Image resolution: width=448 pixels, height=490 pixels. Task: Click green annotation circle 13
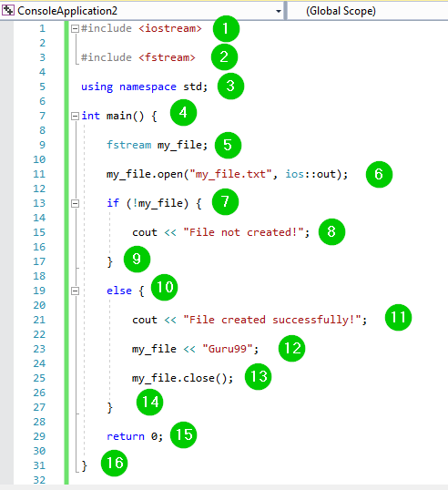[x=258, y=376]
